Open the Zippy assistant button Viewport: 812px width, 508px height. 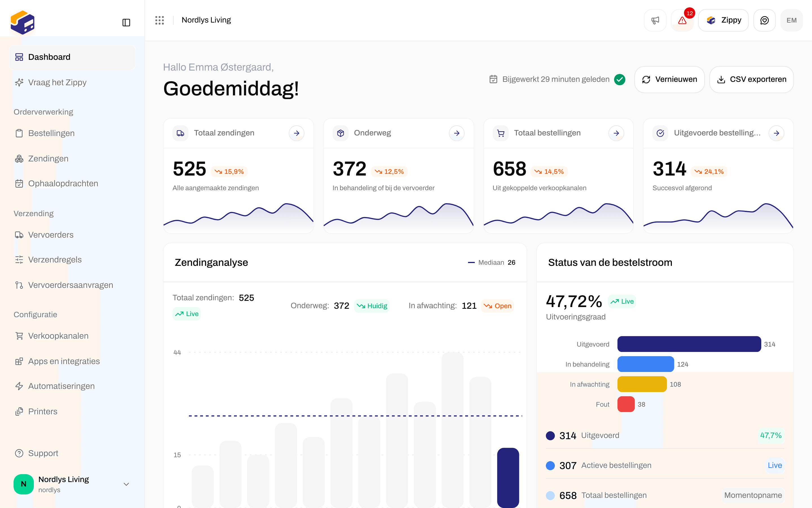[723, 21]
